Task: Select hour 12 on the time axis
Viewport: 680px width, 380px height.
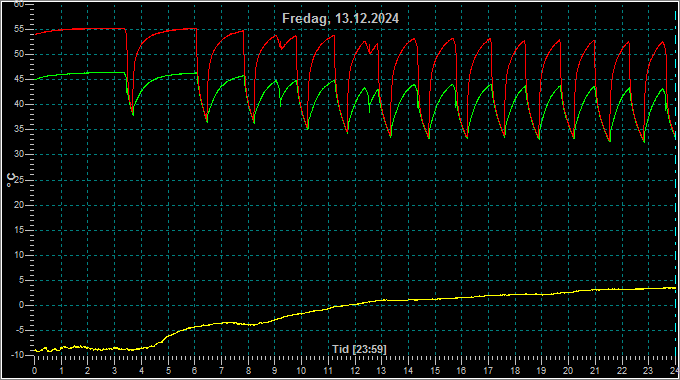Action: 355,371
